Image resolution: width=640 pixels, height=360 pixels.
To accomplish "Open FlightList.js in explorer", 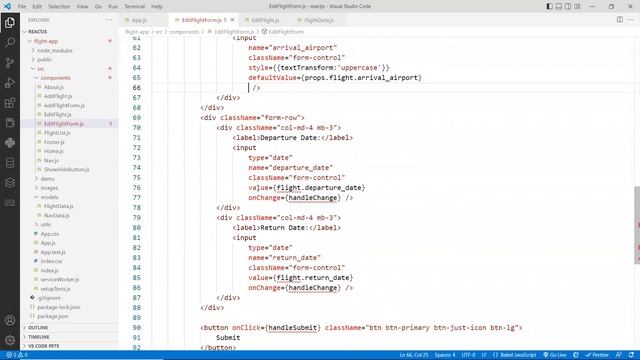I will [57, 133].
